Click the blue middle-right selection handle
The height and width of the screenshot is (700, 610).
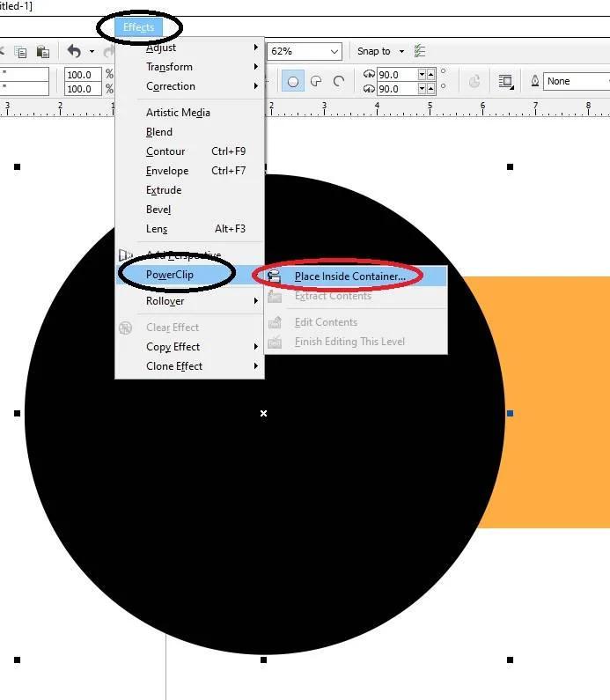pyautogui.click(x=511, y=413)
